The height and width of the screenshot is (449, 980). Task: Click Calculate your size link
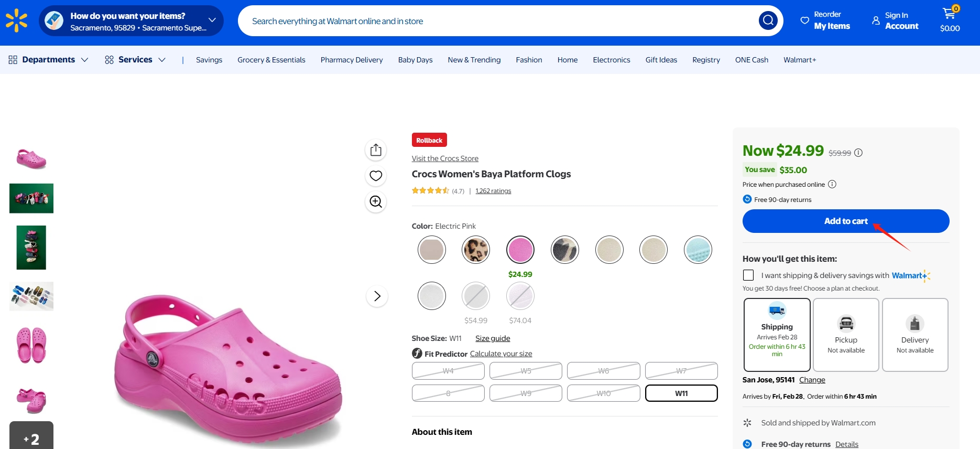tap(501, 354)
